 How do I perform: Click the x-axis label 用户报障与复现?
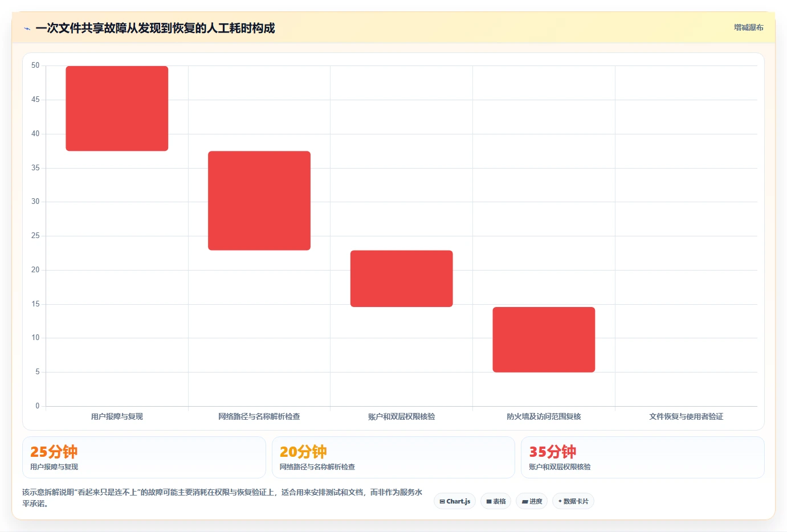tap(117, 417)
